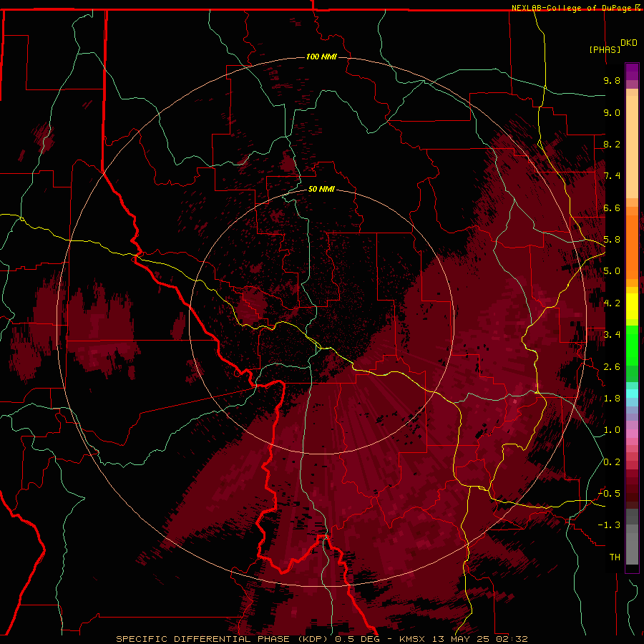This screenshot has height=644, width=644.
Task: Click the 3.4 legend value
Action: pyautogui.click(x=612, y=335)
